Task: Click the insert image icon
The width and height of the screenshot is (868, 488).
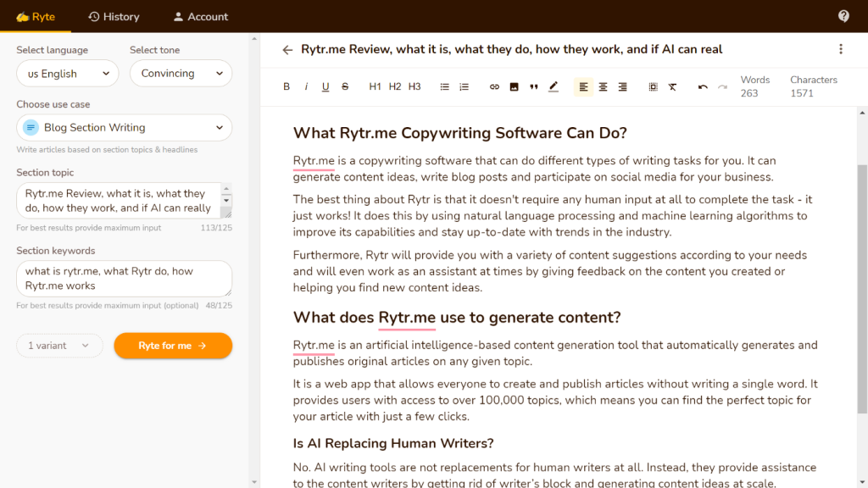Action: pos(515,86)
